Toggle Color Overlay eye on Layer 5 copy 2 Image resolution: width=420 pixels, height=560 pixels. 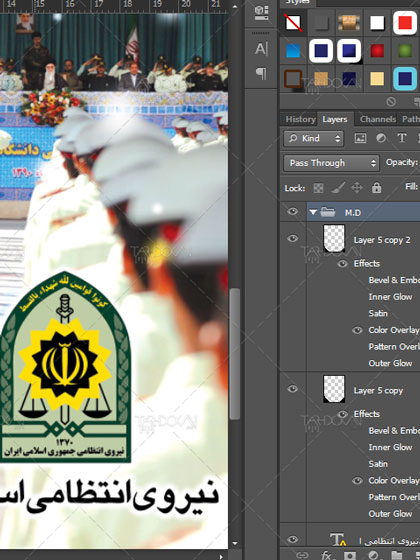(x=357, y=330)
